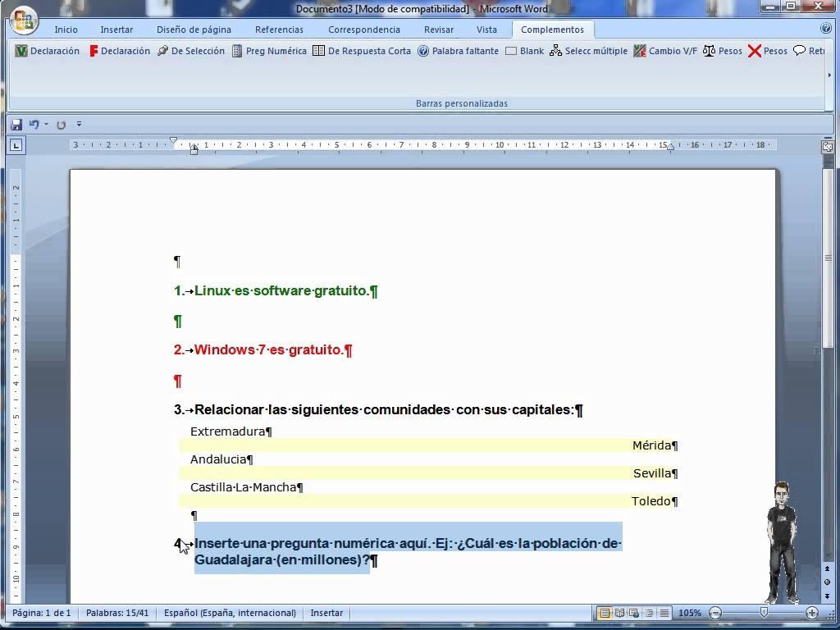Click the green V Declaración true-statement button
Screen dimensions: 840x630
point(48,51)
